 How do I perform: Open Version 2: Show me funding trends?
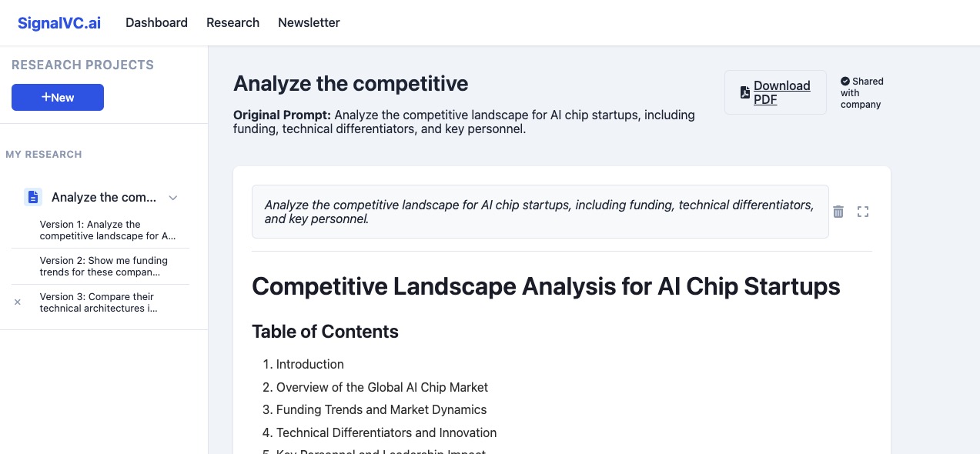pos(104,266)
